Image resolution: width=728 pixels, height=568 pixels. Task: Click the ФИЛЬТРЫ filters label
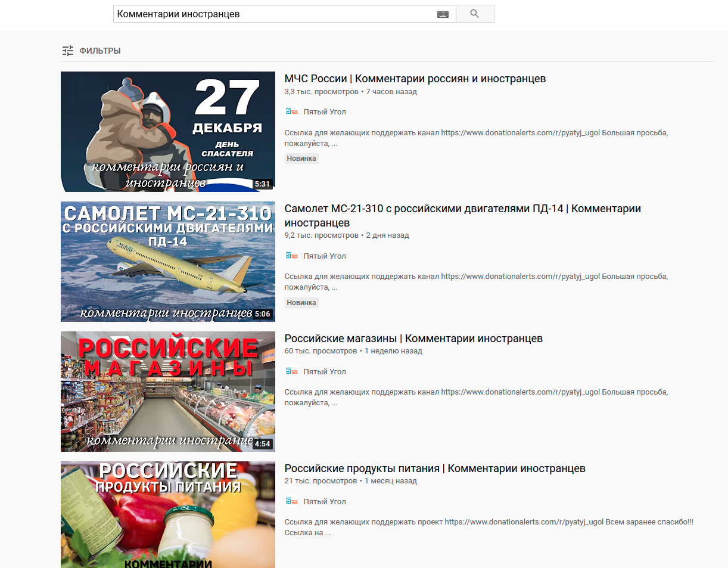point(100,51)
